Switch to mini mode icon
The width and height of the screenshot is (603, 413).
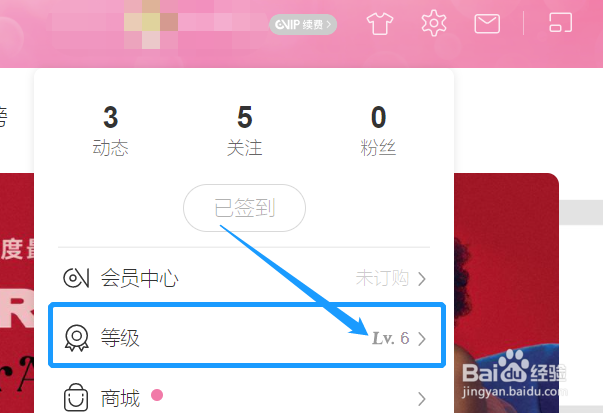[560, 22]
